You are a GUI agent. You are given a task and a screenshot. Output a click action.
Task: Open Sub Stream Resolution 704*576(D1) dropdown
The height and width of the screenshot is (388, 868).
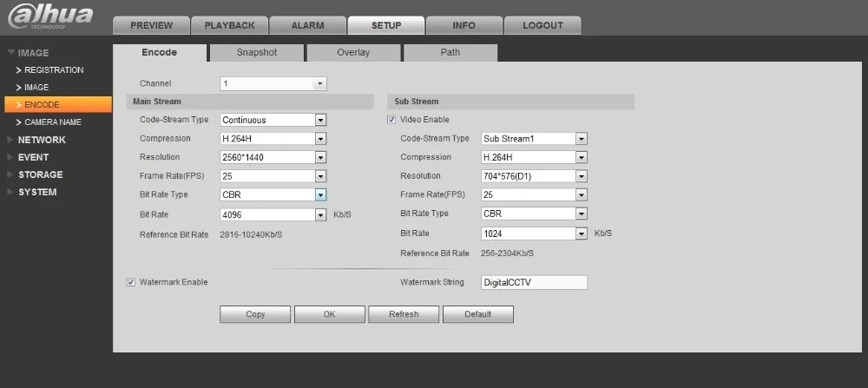[x=534, y=176]
